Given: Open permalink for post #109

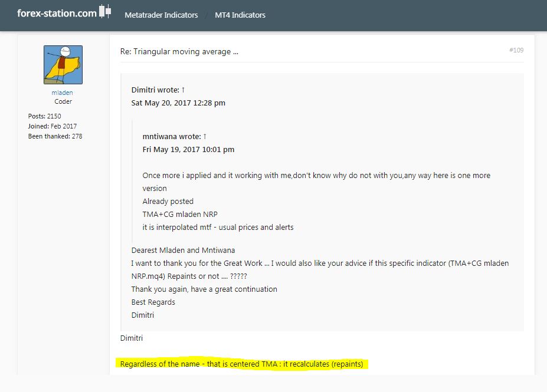Looking at the screenshot, I should [516, 50].
